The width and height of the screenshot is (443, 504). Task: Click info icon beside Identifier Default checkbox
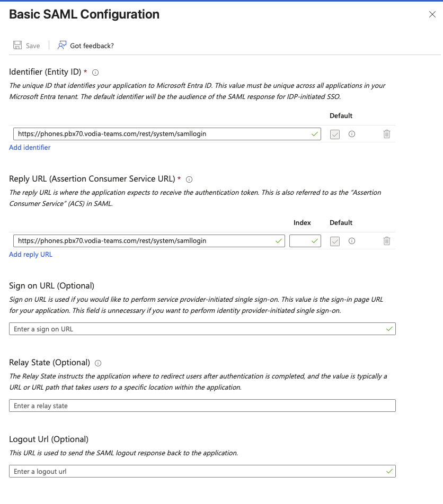tap(351, 134)
